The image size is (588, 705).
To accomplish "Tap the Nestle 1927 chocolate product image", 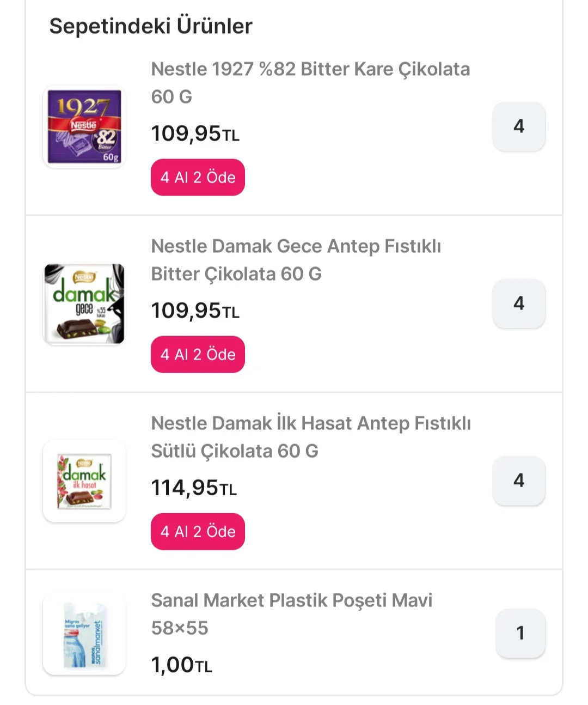I will coord(84,127).
